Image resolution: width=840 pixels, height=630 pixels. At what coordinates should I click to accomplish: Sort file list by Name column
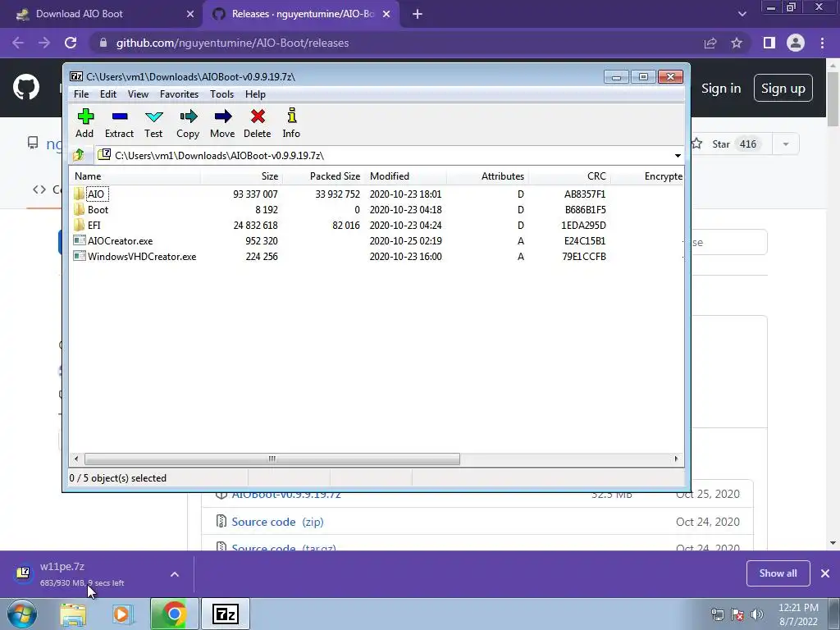pos(135,176)
